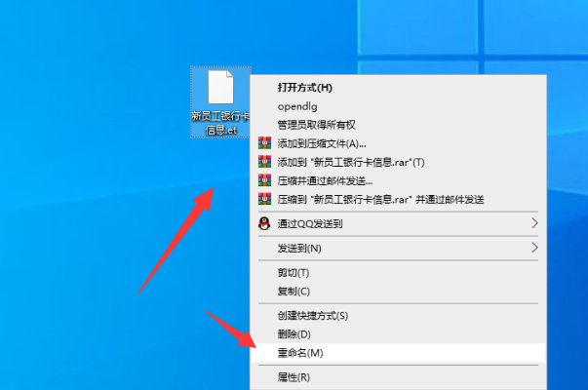Choose 剪切(T) from the menu

(398, 273)
